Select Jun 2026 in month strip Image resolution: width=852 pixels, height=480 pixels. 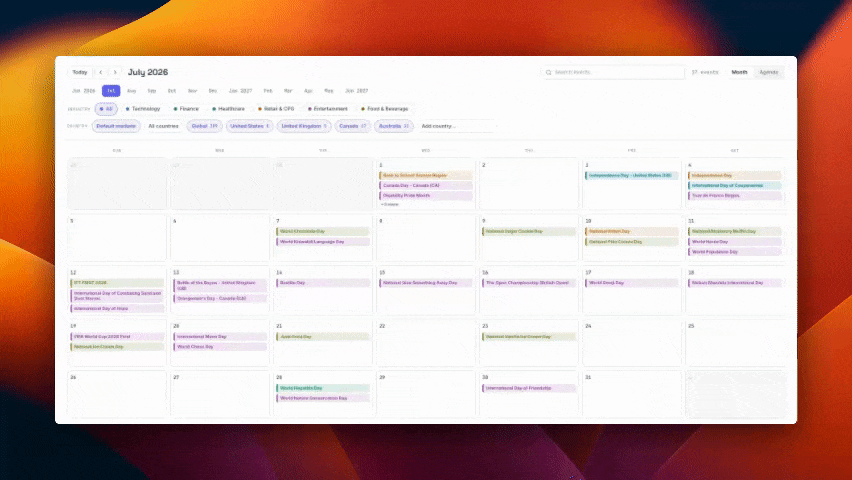(84, 91)
